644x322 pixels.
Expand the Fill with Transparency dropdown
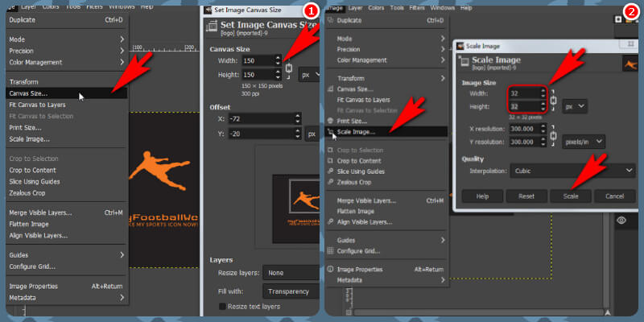click(290, 291)
